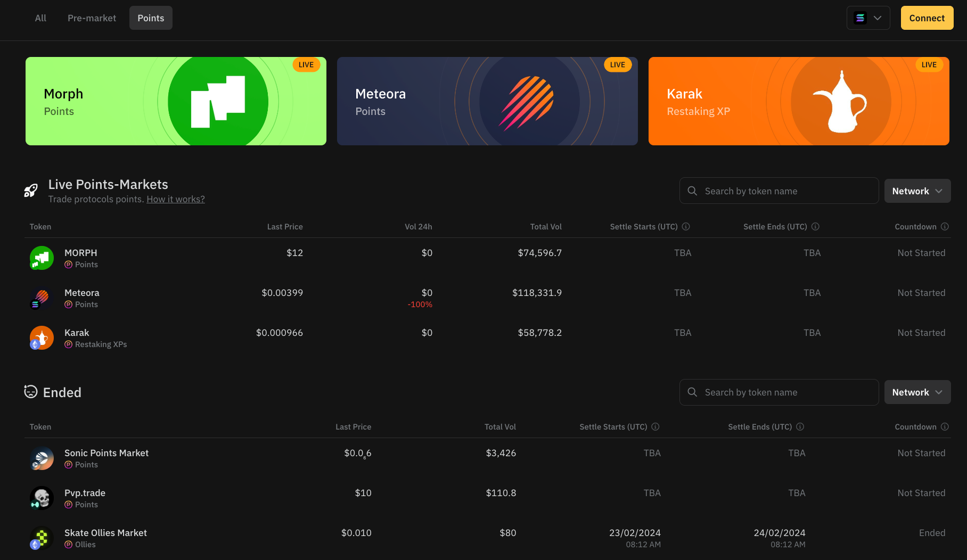967x560 pixels.
Task: Click the $110.8 total volume value
Action: click(x=501, y=493)
